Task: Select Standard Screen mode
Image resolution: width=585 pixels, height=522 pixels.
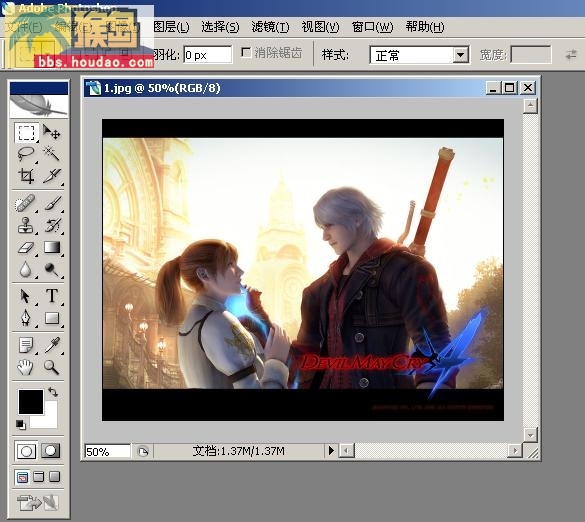Action: tap(22, 476)
